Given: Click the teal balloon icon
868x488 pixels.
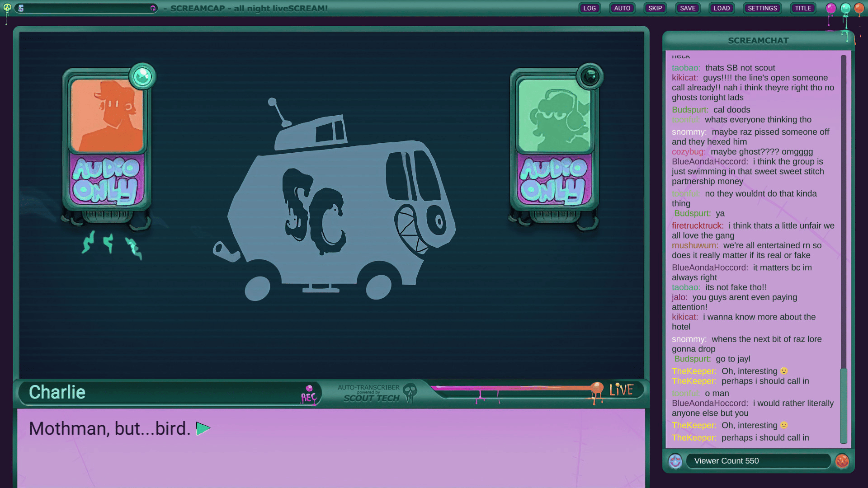Looking at the screenshot, I should pyautogui.click(x=845, y=8).
